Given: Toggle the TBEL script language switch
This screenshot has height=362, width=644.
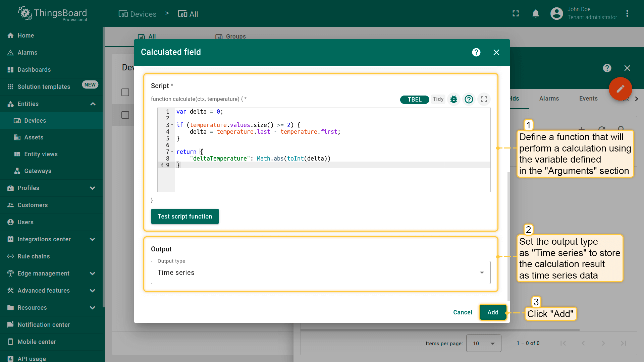Looking at the screenshot, I should (x=414, y=100).
